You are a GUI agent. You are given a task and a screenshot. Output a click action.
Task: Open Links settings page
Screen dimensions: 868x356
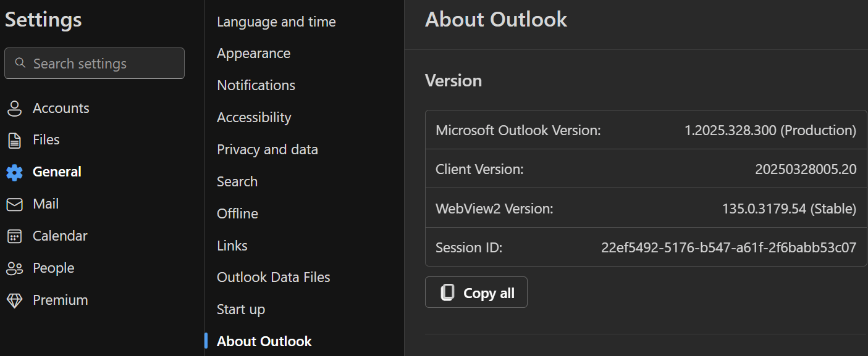232,246
